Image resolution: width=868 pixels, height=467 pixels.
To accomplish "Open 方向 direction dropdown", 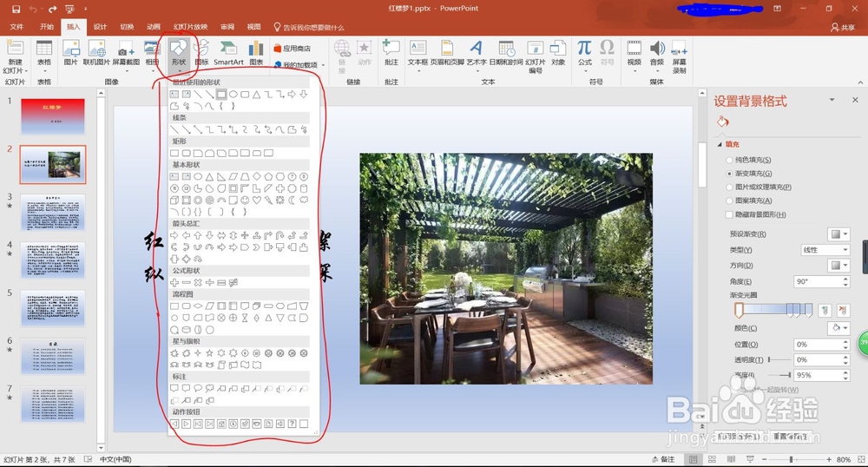I will click(x=838, y=266).
